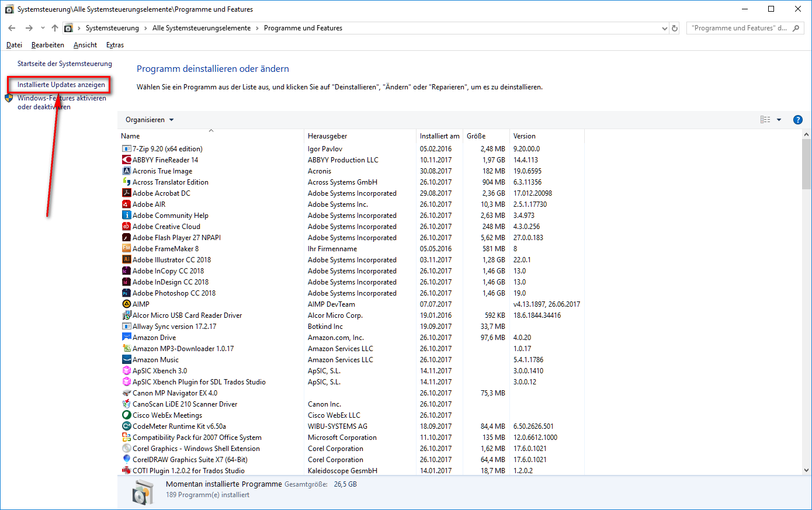Image resolution: width=812 pixels, height=510 pixels.
Task: Select the Adobe Creative Cloud icon
Action: point(126,226)
